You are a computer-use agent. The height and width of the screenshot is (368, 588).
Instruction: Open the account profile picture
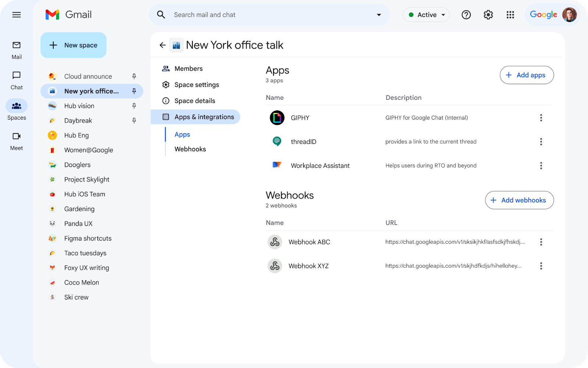(569, 15)
